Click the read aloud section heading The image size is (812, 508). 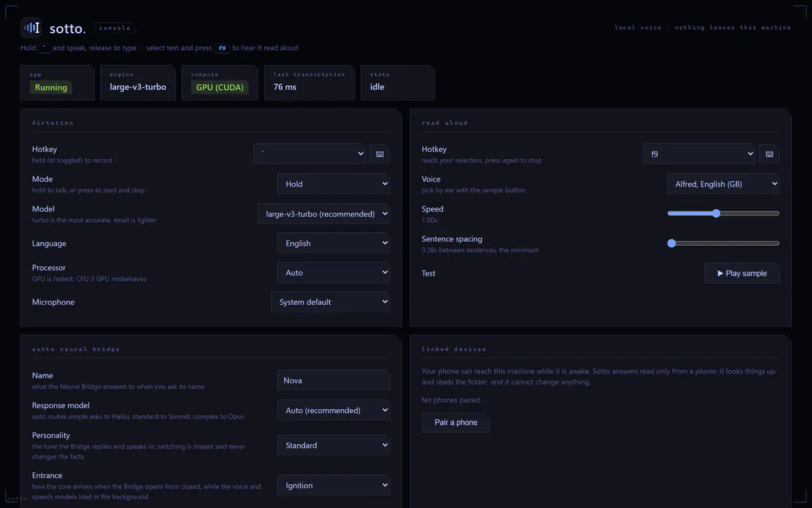pyautogui.click(x=445, y=123)
